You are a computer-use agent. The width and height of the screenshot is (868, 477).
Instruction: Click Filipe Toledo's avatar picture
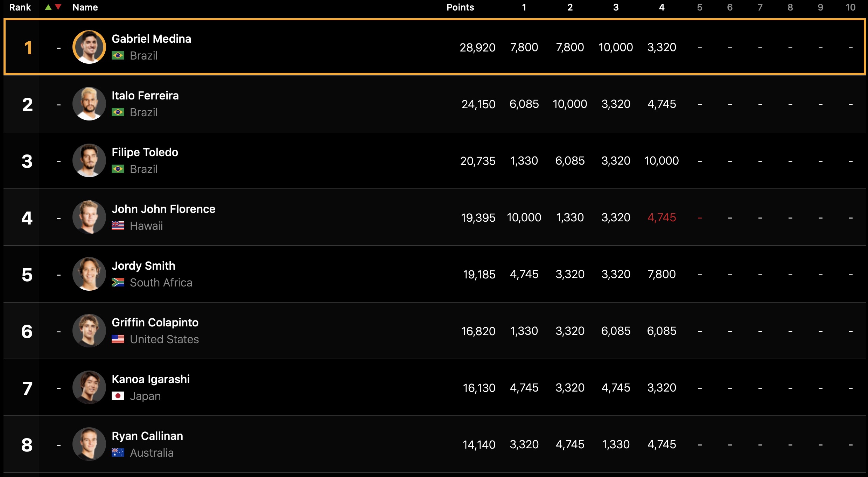point(89,160)
